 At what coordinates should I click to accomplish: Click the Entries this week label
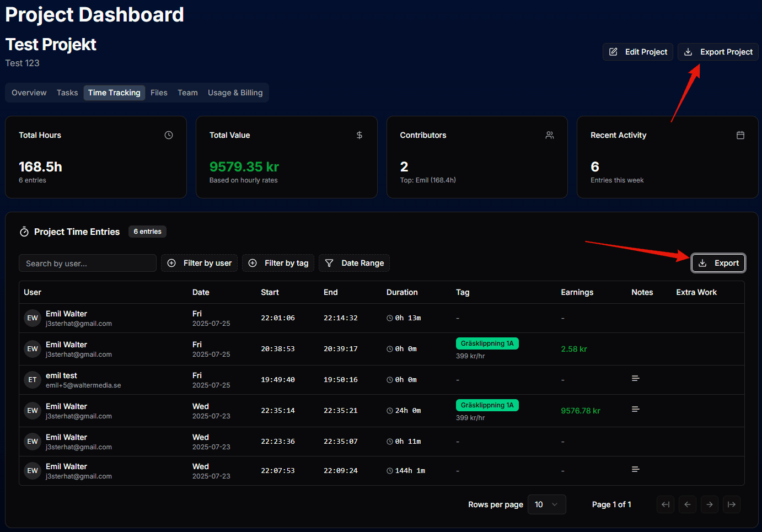(617, 180)
